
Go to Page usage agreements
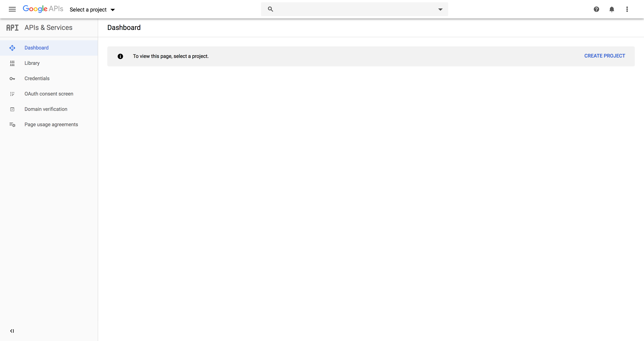pyautogui.click(x=51, y=125)
